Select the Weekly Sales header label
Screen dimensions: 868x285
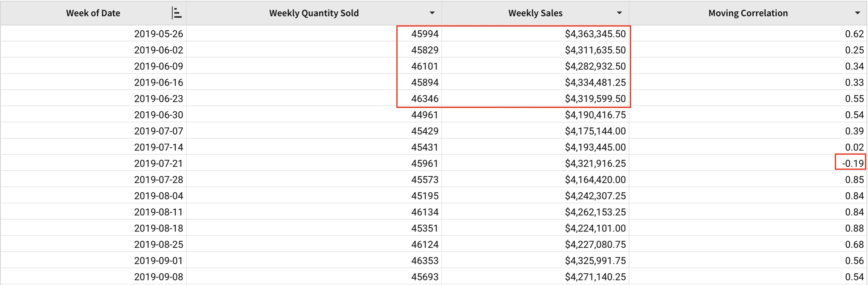(x=535, y=13)
